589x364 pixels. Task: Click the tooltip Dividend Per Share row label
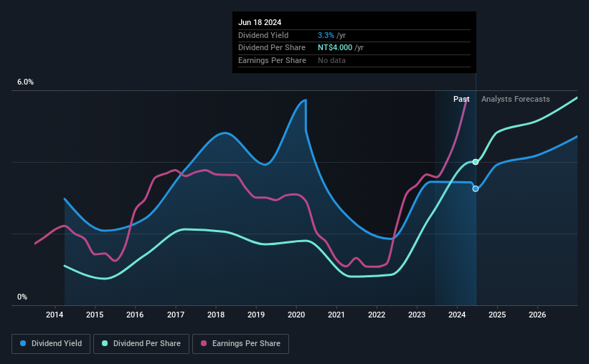[272, 48]
